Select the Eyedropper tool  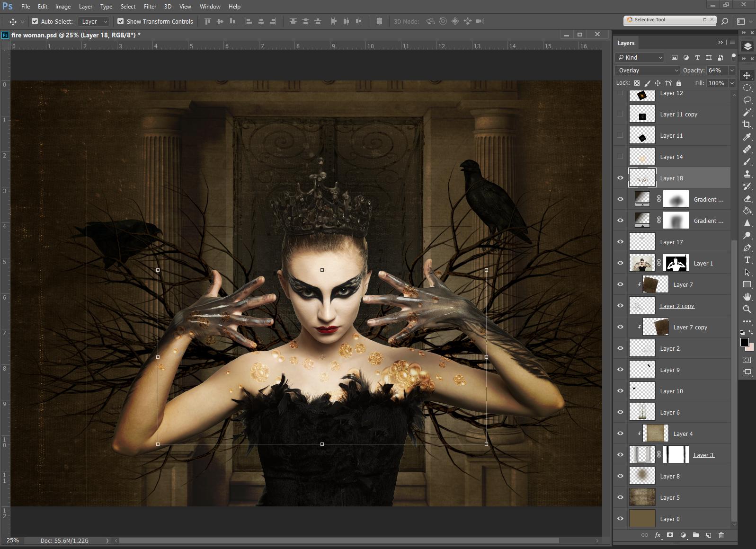[x=747, y=137]
